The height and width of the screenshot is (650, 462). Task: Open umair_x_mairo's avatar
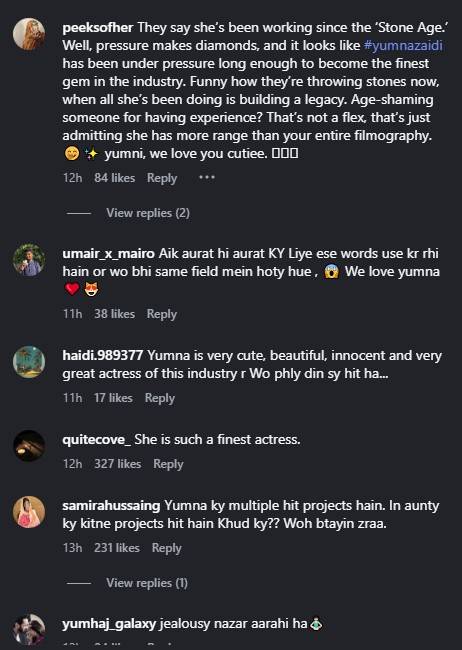(x=29, y=260)
